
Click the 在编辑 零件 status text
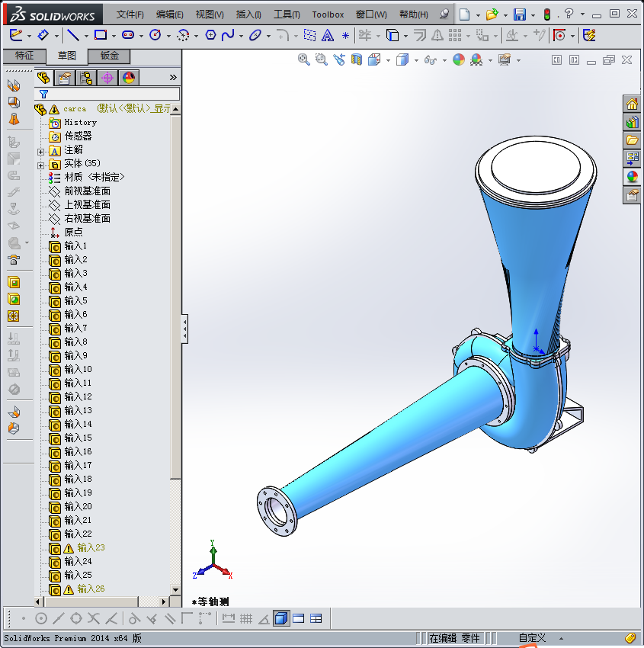pyautogui.click(x=454, y=638)
